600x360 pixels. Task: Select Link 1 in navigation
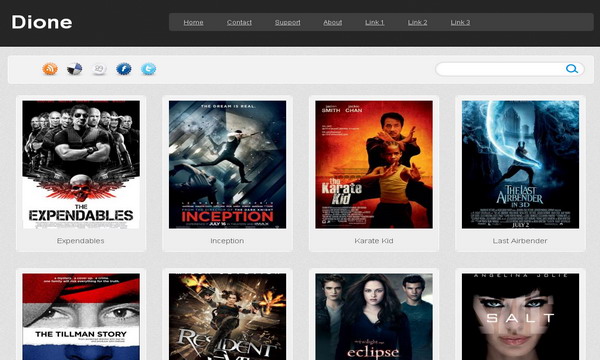pyautogui.click(x=374, y=22)
